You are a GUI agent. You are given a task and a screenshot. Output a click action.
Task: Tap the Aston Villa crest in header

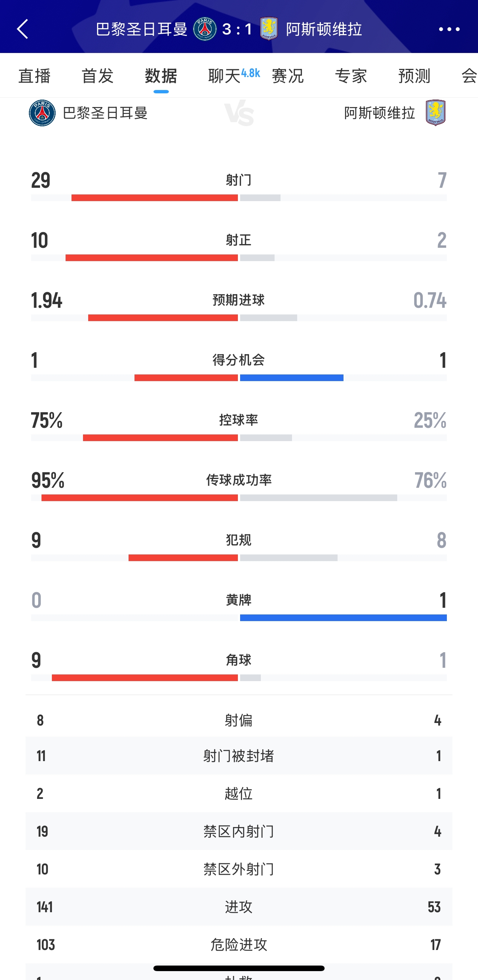(x=269, y=29)
